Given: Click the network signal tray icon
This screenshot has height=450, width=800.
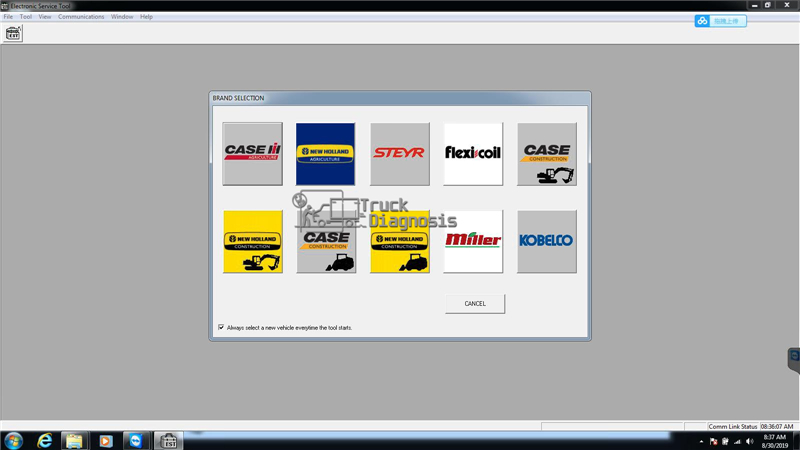Looking at the screenshot, I should 737,441.
